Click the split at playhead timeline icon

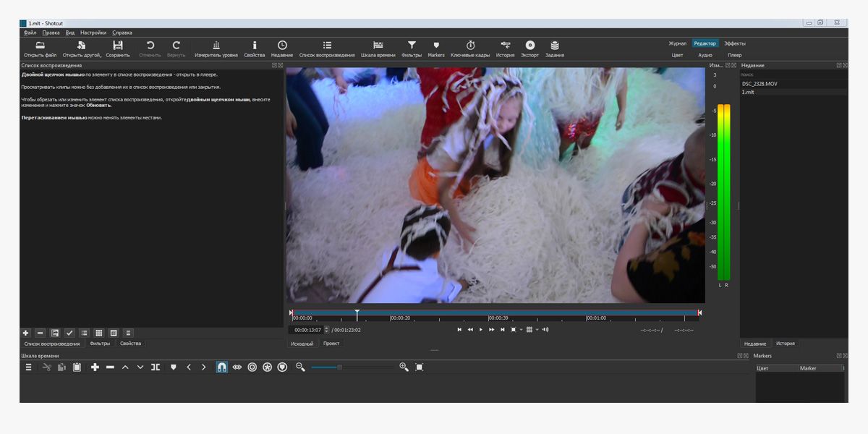pos(156,367)
